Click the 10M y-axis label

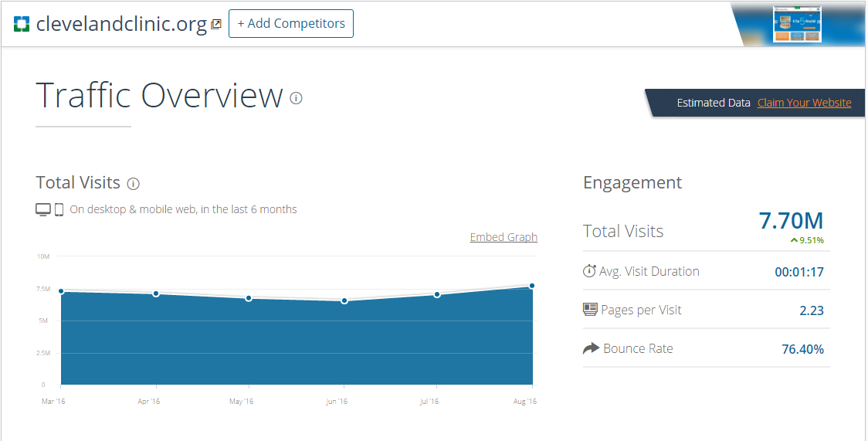pyautogui.click(x=44, y=256)
